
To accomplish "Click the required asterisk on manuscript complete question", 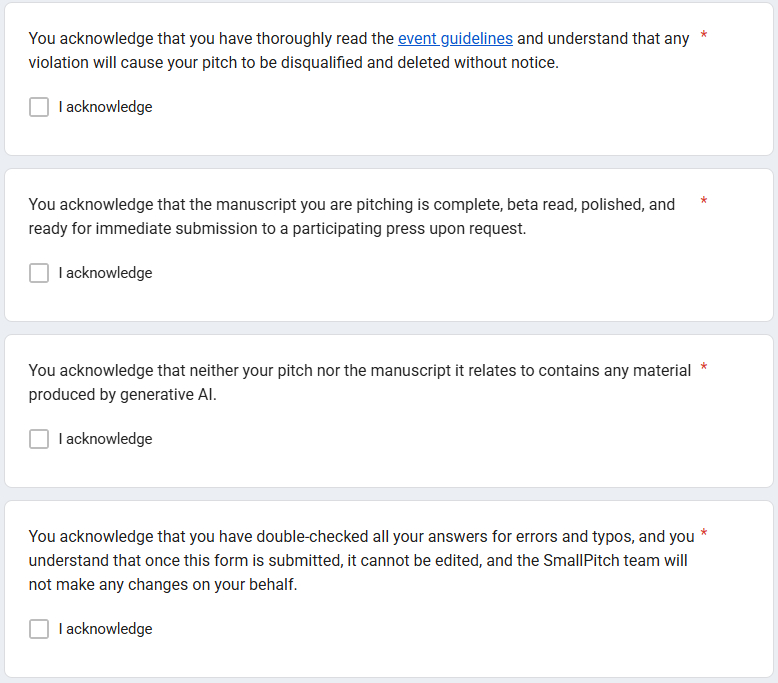I will [704, 203].
